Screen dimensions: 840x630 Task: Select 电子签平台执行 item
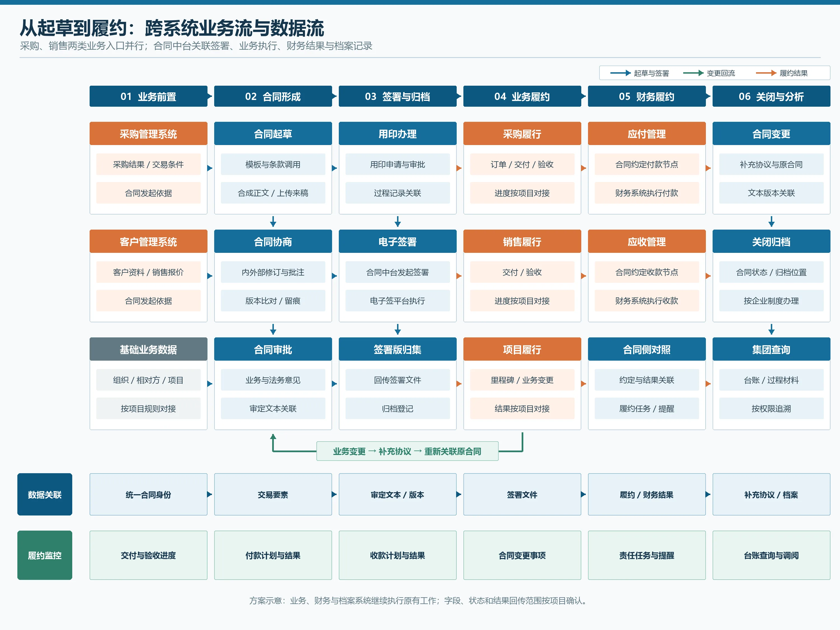[398, 301]
